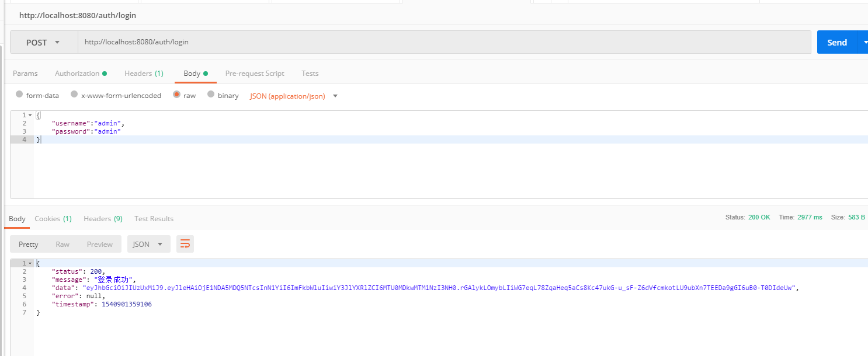Image resolution: width=868 pixels, height=356 pixels.
Task: Click the "error": null response line
Action: pos(79,296)
